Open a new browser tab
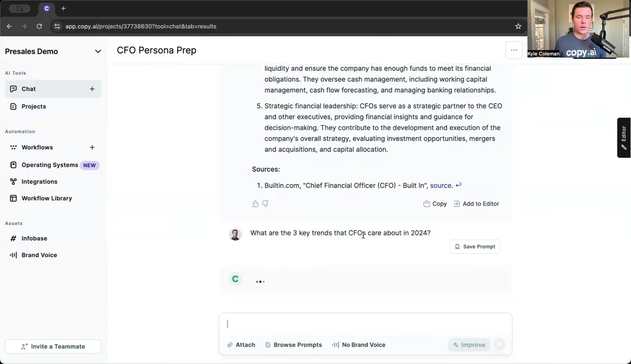The image size is (631, 364). 63,9
